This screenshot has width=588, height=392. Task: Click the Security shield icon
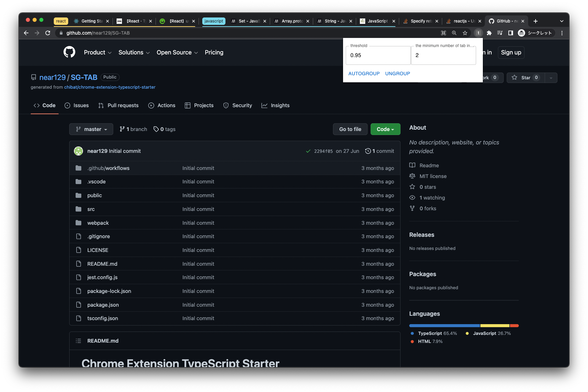226,105
